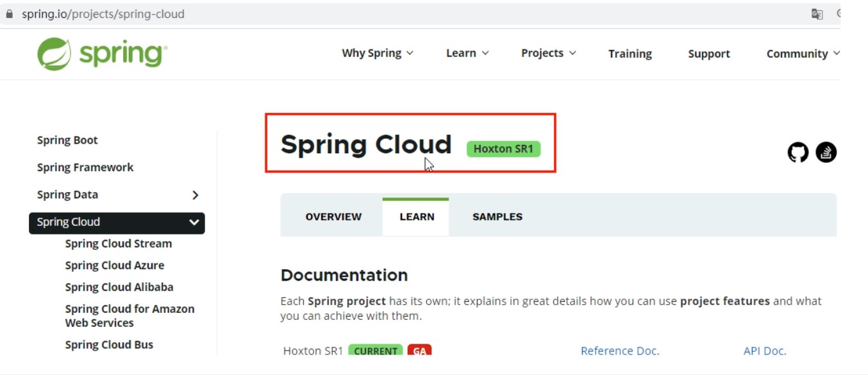Click the GA badge
Viewport: 868px width, 375px height.
tap(419, 351)
